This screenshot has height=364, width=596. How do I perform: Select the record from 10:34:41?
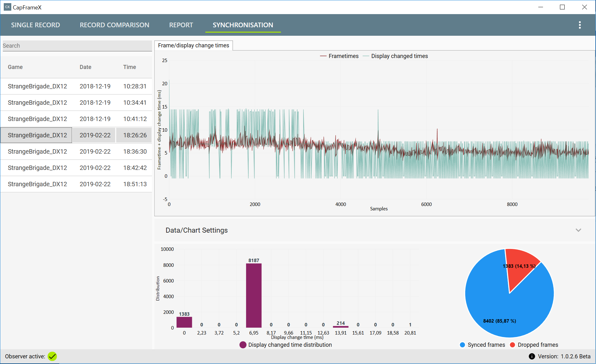pos(76,103)
